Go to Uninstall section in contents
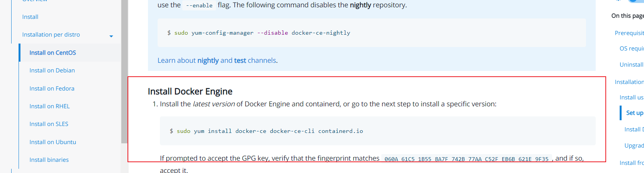644x173 pixels. (x=631, y=65)
